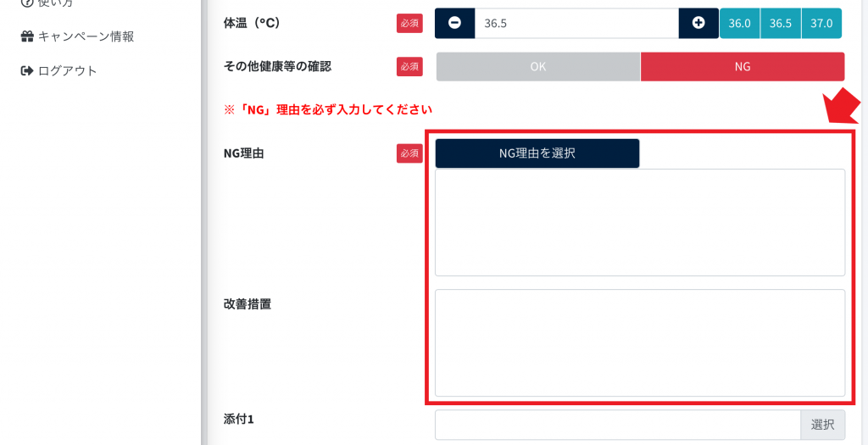Viewport: 868px width, 445px height.
Task: Click the 添付1 file input field
Action: click(617, 425)
